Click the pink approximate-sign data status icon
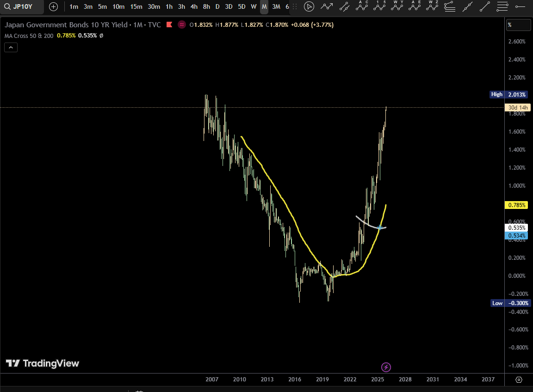This screenshot has height=392, width=533. 182,24
